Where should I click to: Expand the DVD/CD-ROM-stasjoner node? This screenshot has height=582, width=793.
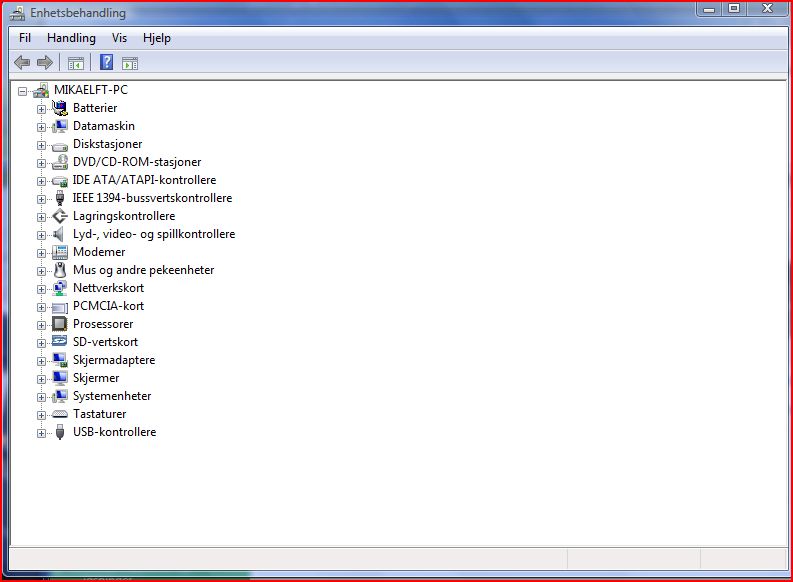point(41,163)
